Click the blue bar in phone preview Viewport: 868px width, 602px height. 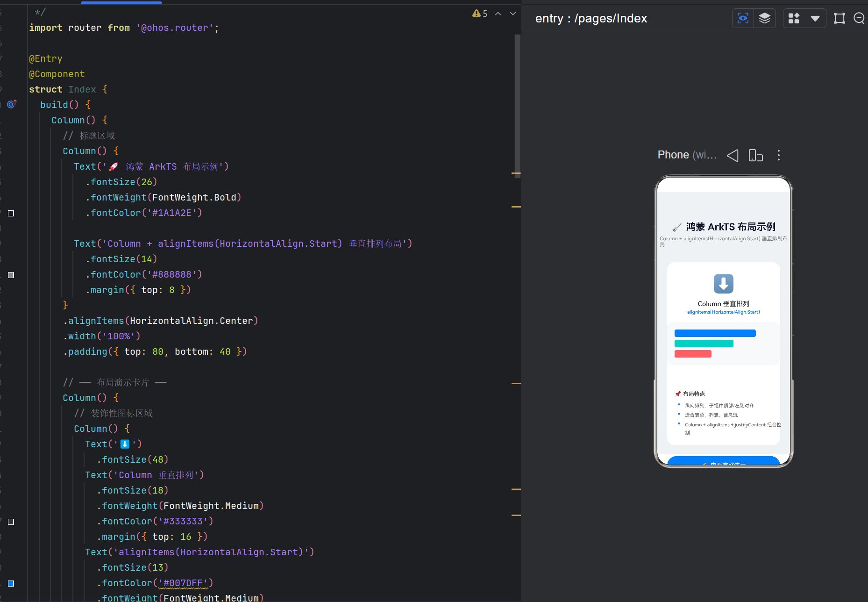click(x=715, y=333)
